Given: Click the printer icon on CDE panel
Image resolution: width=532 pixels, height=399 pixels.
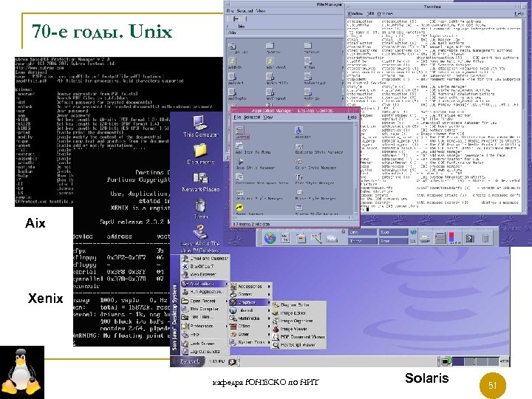Looking at the screenshot, I should (425, 239).
